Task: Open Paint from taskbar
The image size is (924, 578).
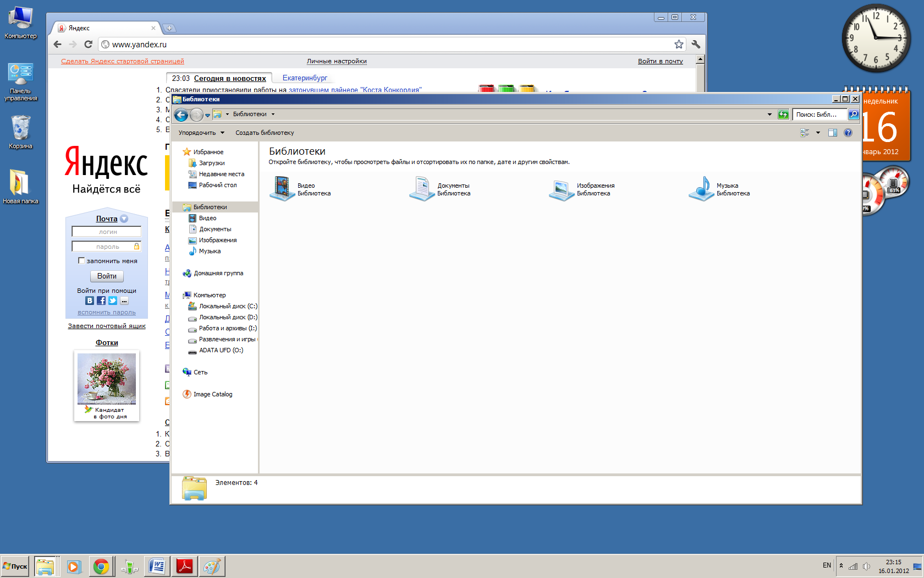Action: click(x=212, y=566)
